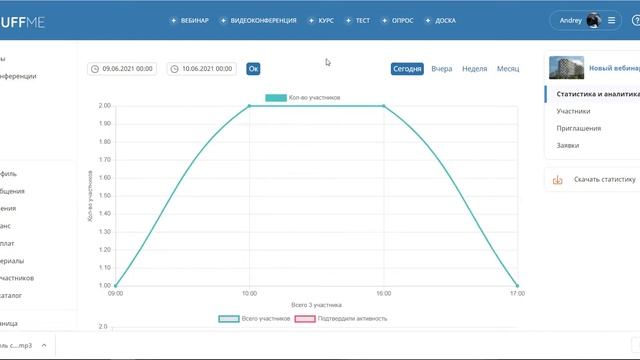
Task: Click the "Всего 3 участника" chart caption
Action: point(316,305)
